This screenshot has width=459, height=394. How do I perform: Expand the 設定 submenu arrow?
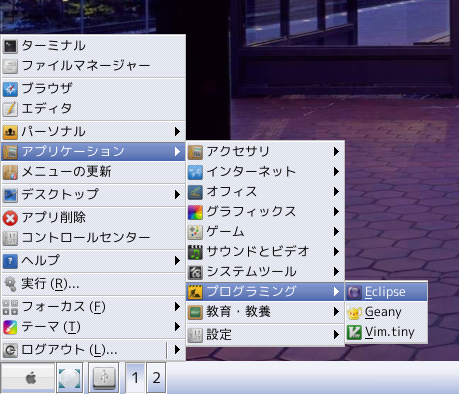pos(336,334)
